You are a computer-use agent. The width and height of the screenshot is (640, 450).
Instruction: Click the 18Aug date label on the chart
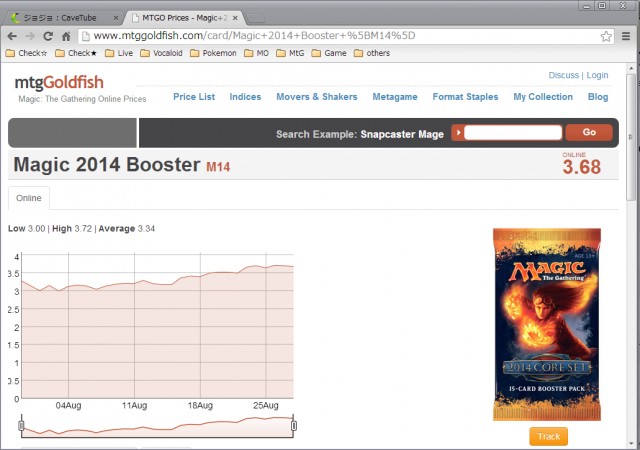pos(200,405)
